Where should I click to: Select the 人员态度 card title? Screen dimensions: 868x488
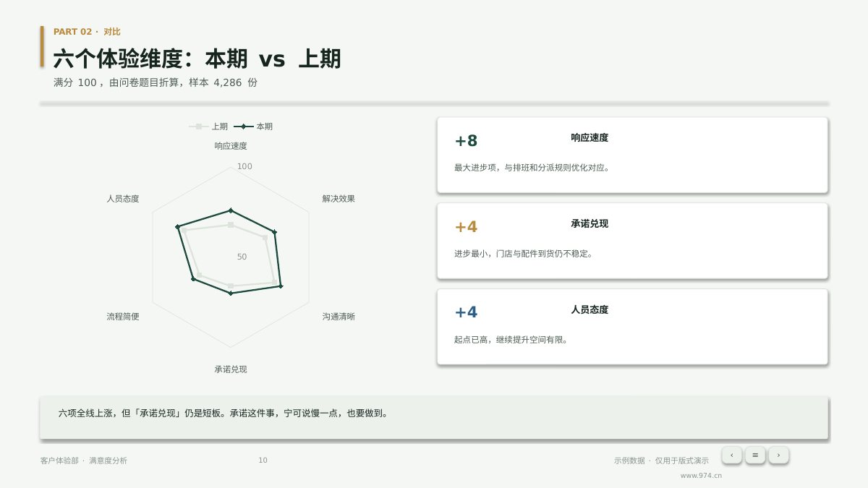tap(590, 309)
